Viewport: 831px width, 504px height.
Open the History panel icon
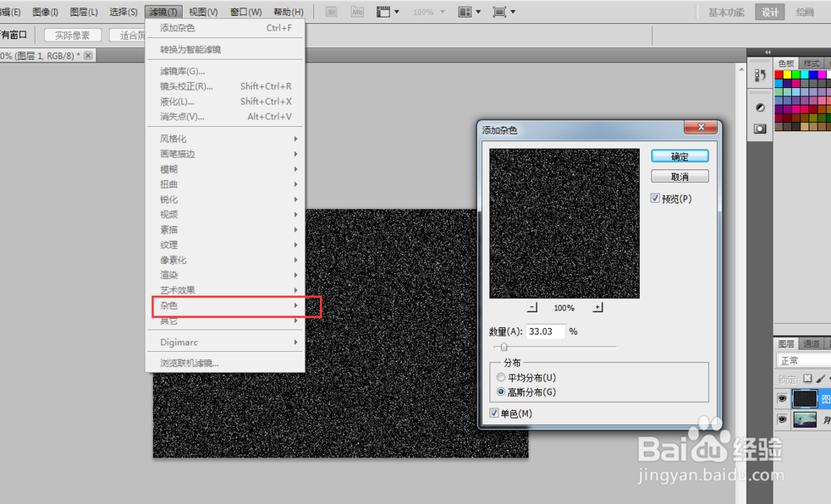coord(760,76)
